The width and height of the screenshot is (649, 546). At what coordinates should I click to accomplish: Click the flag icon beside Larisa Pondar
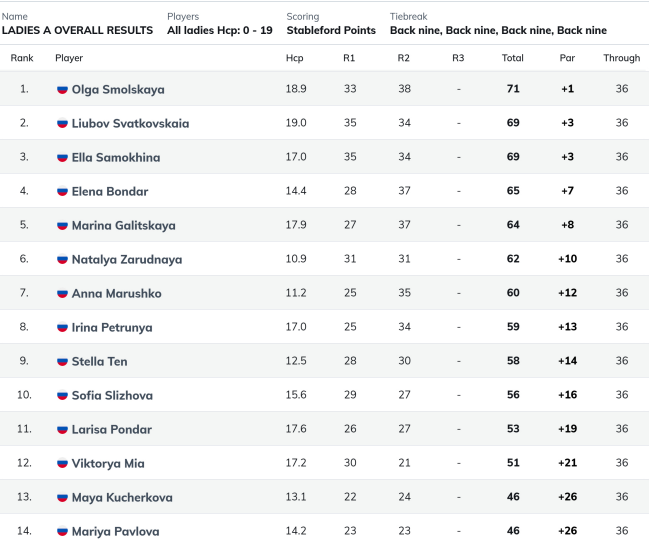[x=62, y=429]
